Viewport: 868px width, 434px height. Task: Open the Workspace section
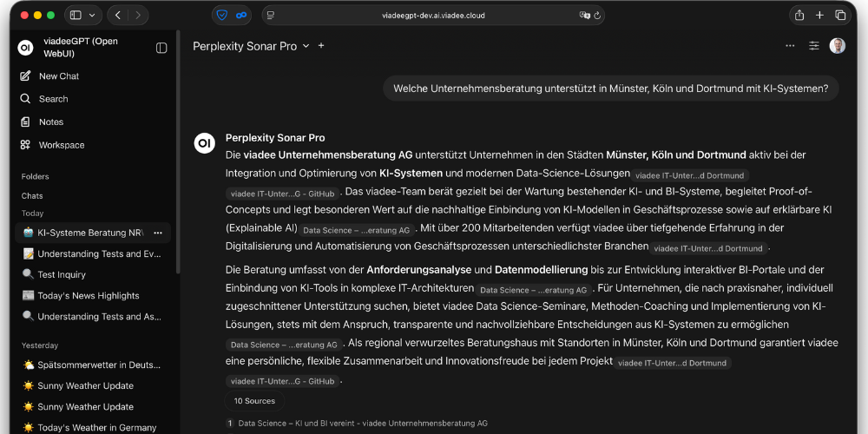tap(61, 145)
